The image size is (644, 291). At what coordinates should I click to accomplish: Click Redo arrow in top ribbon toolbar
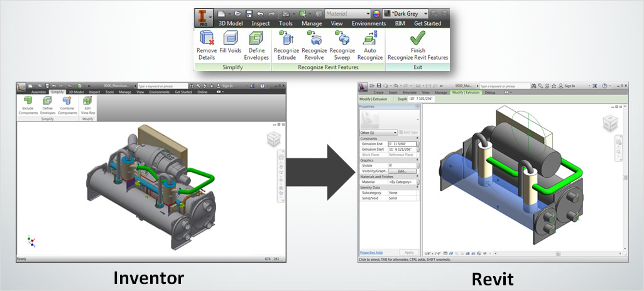pos(271,14)
